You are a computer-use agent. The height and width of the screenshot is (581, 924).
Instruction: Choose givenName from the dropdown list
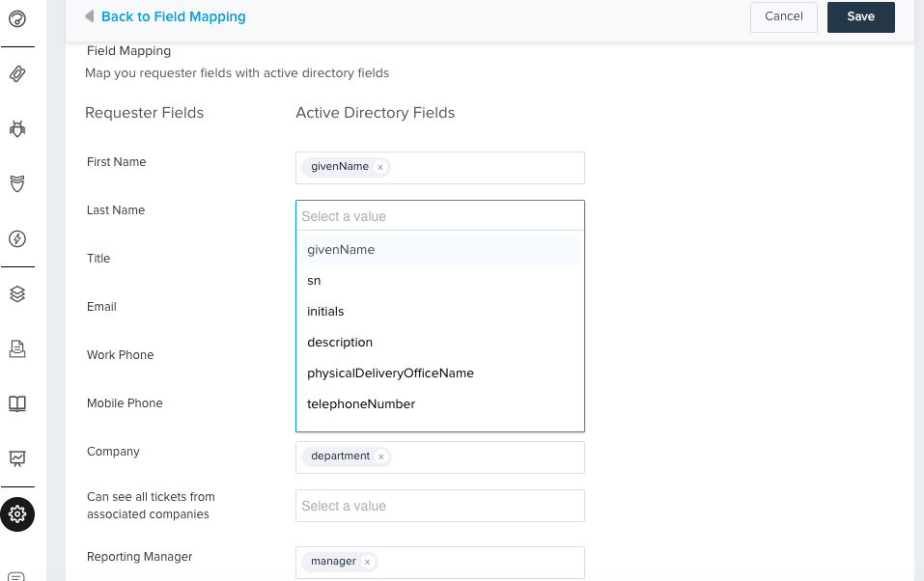(x=440, y=250)
